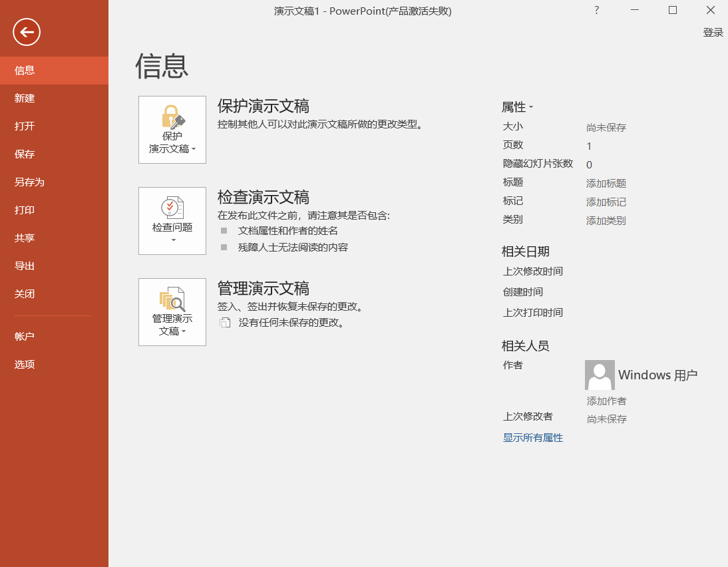Click the 保护演示文稿 heading text

(x=264, y=106)
